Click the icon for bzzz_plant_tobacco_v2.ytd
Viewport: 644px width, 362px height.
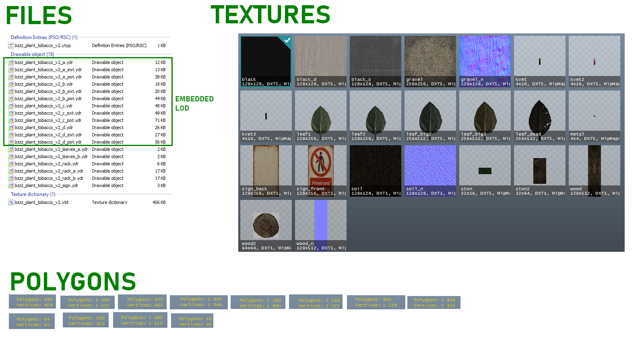[11, 202]
